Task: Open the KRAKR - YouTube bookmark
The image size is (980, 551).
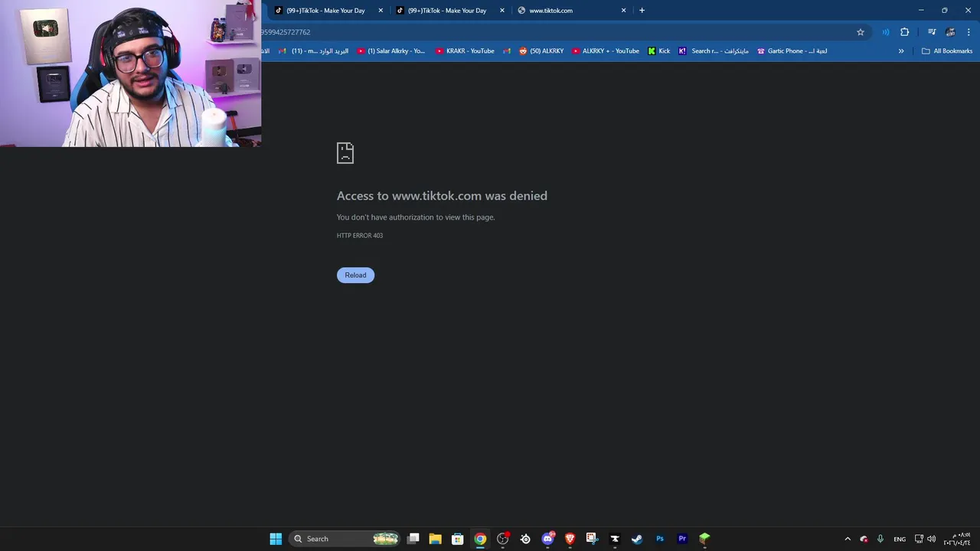Action: point(465,51)
